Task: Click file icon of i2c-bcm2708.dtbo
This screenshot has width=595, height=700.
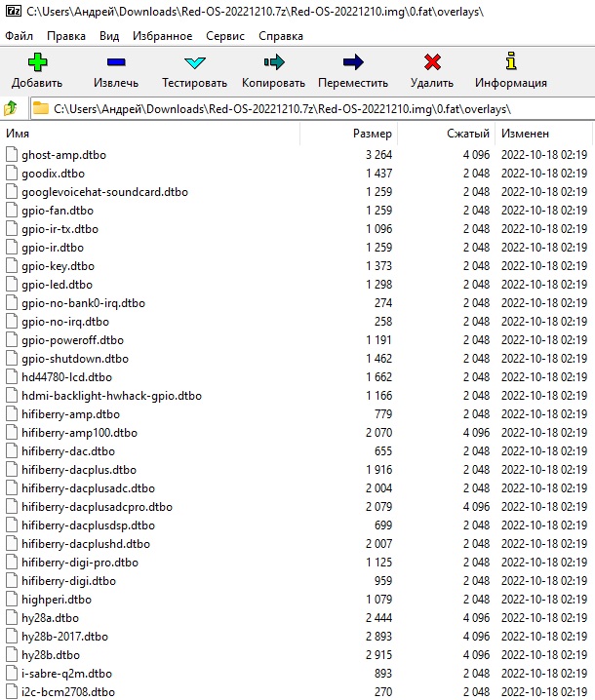Action: 12,692
